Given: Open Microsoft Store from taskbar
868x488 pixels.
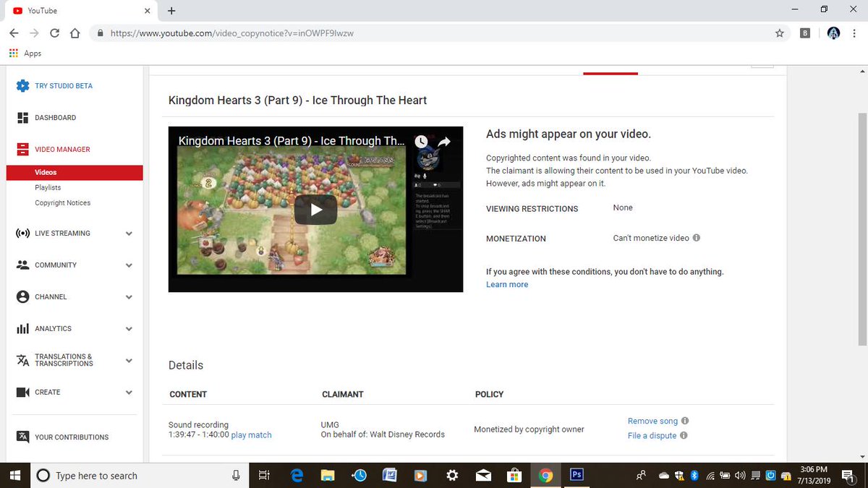Looking at the screenshot, I should pyautogui.click(x=514, y=475).
